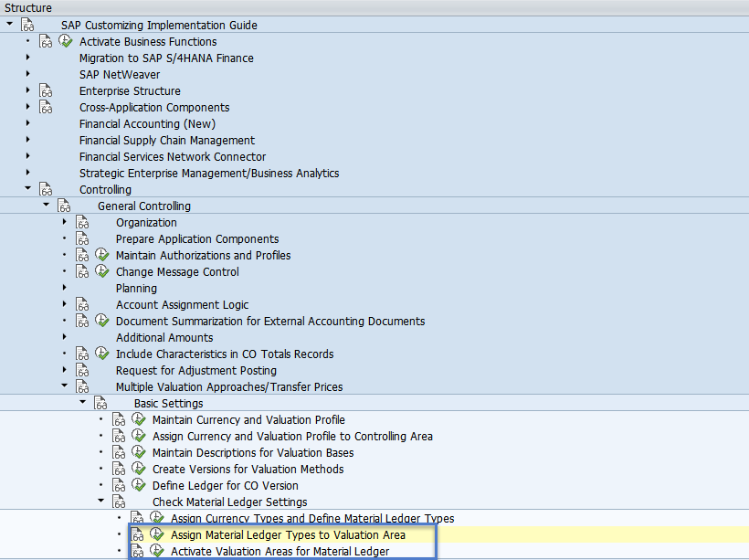Expand Strategic Enterprise Management/Business Analytics node
Screen dimensions: 749x560
[x=27, y=172]
